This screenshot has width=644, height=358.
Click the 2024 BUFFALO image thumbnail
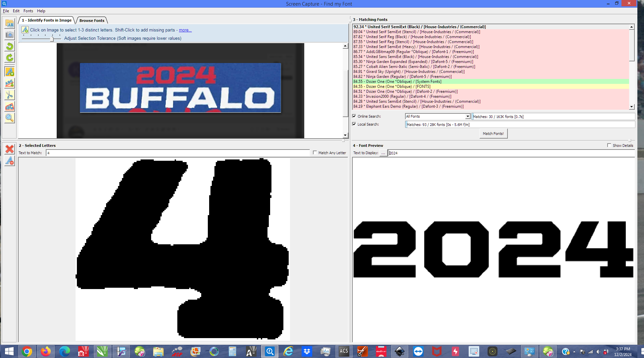[x=180, y=88]
